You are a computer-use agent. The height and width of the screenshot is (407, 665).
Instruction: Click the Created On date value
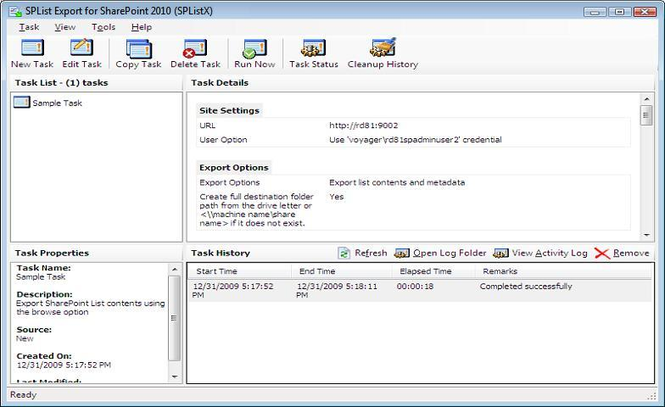[64, 365]
